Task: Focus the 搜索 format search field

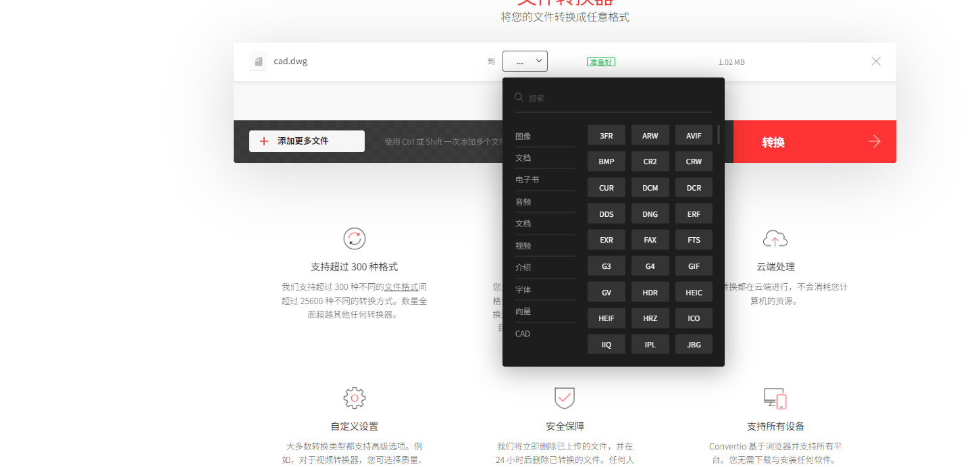Action: (618, 98)
